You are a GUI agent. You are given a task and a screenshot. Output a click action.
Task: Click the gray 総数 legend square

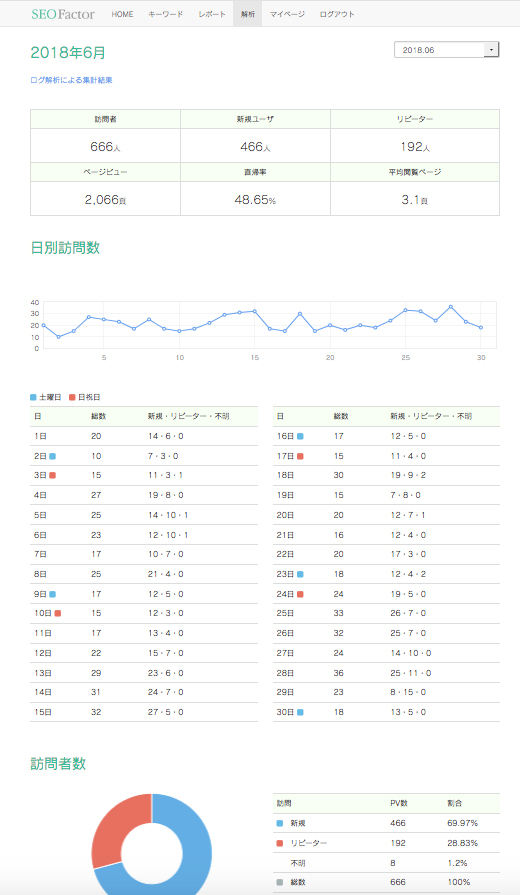coord(280,882)
